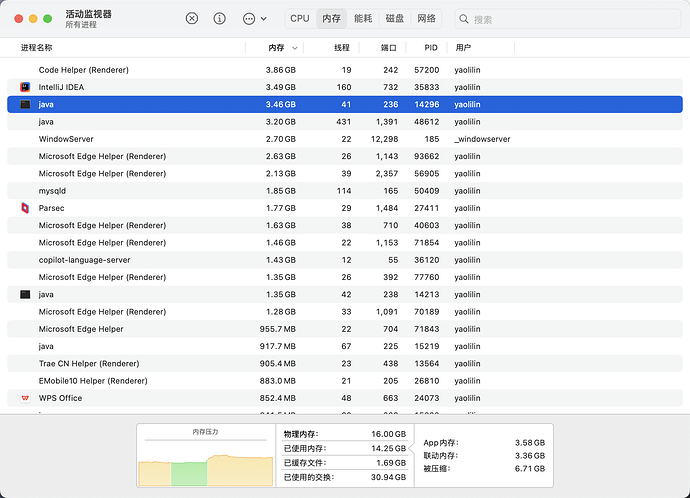Select Edge Helper (Renderer) PID 77760
This screenshot has width=690, height=498.
point(345,277)
